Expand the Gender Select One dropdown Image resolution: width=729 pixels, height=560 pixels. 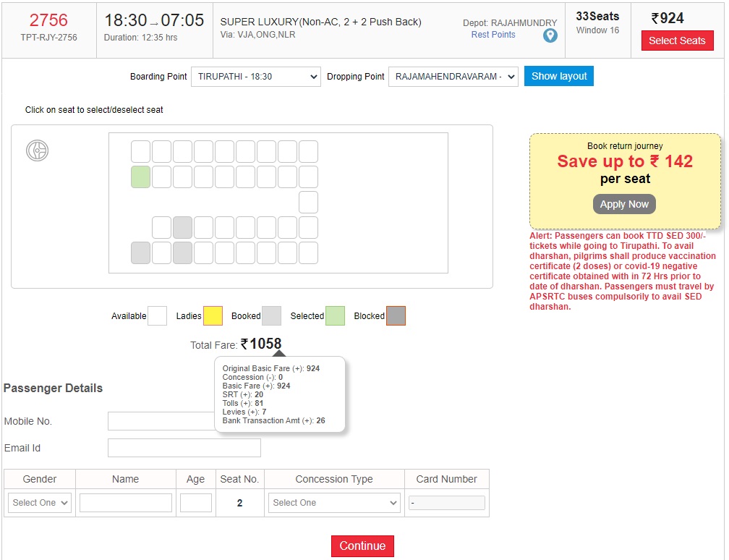[40, 503]
